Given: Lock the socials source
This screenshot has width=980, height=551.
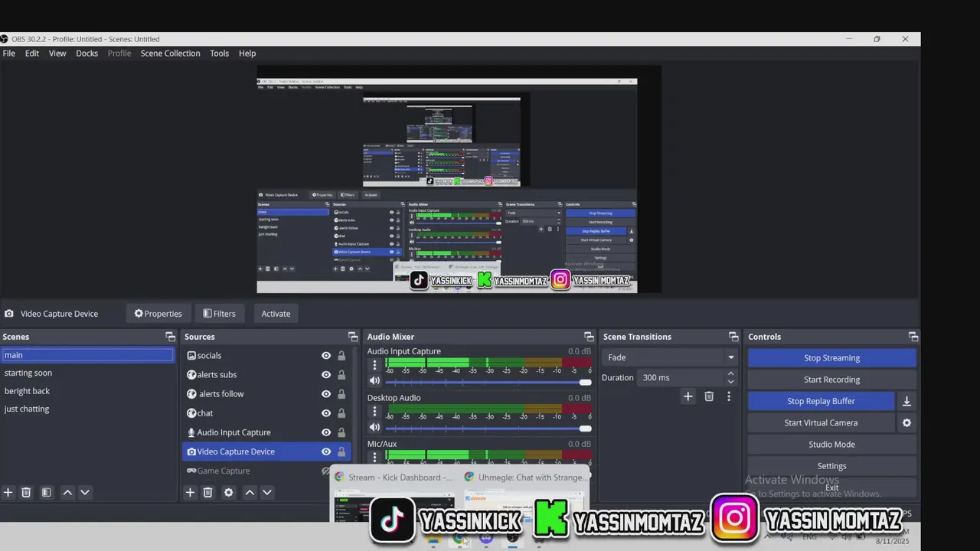Looking at the screenshot, I should click(x=341, y=356).
